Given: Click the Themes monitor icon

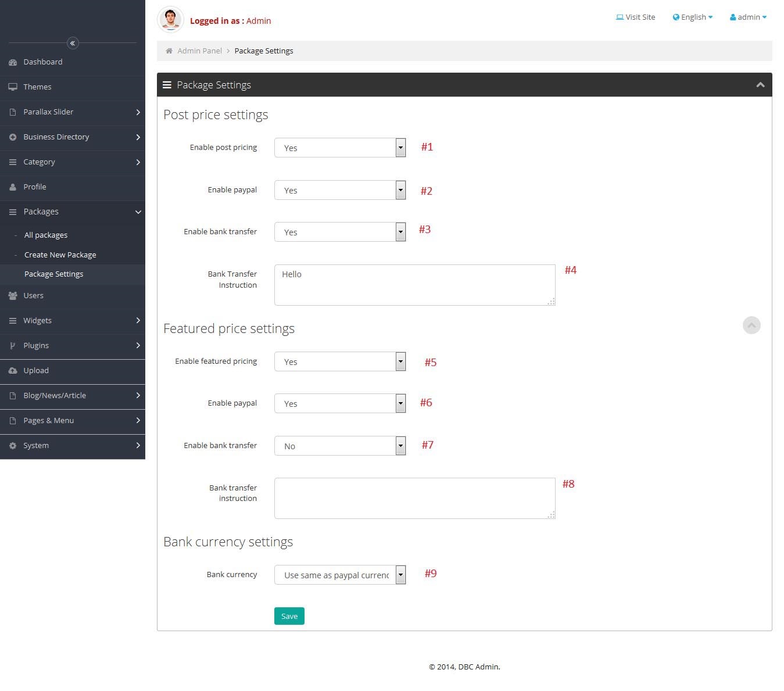Looking at the screenshot, I should (13, 87).
